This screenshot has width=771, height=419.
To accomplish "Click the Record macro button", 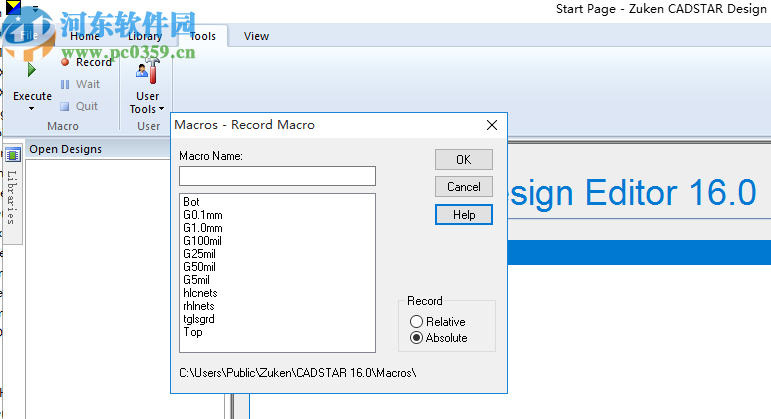I will pos(87,62).
